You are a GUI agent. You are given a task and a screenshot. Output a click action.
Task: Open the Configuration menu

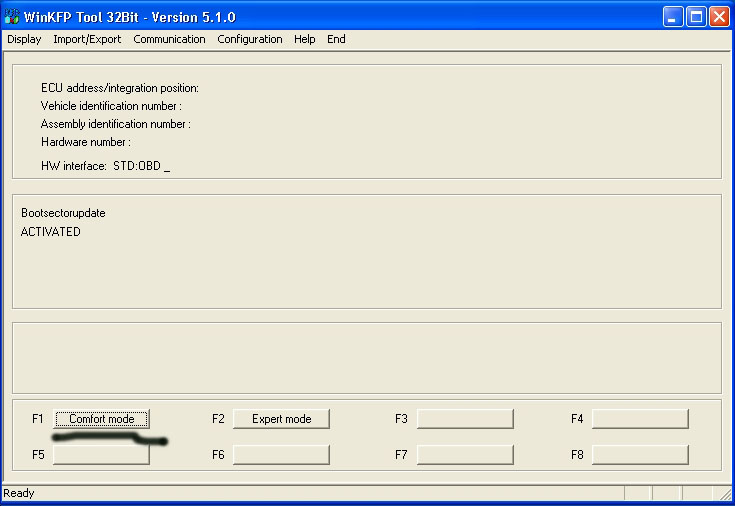click(250, 39)
